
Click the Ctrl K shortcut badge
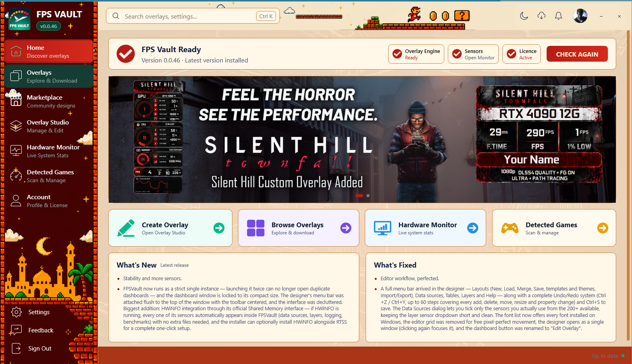pos(266,16)
